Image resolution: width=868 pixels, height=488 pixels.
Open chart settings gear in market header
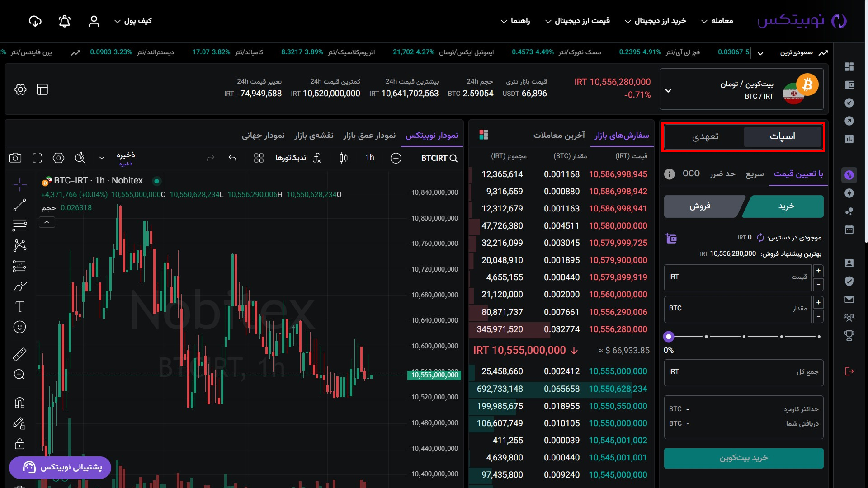(20, 89)
